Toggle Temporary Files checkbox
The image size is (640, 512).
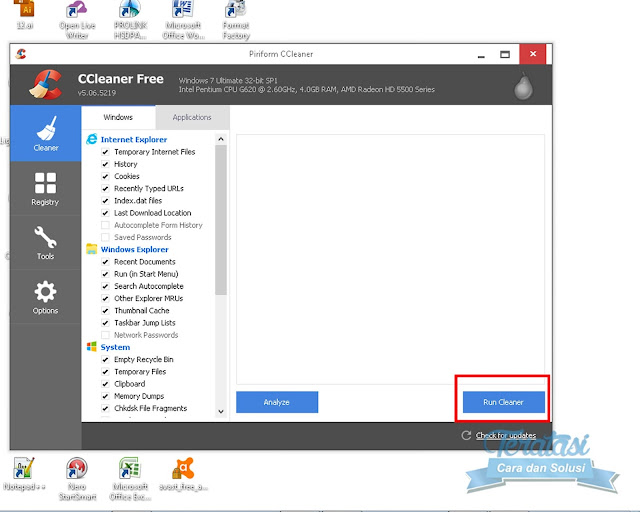tap(105, 372)
